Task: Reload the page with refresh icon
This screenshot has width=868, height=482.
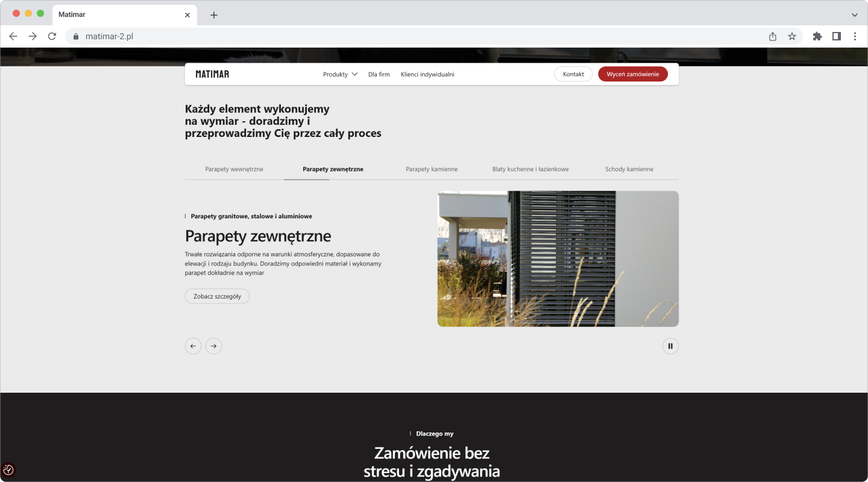Action: click(52, 36)
